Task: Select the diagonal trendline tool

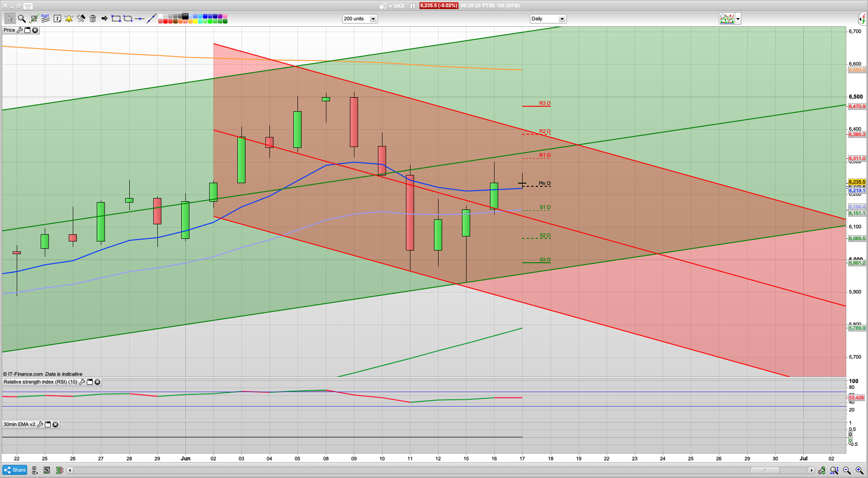Action: (x=151, y=19)
